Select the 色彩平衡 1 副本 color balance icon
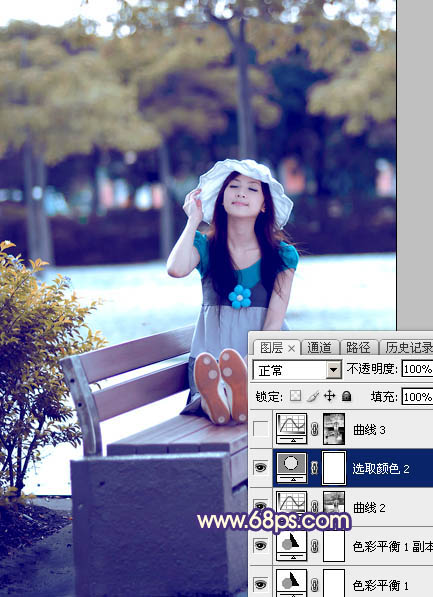The height and width of the screenshot is (597, 433). pyautogui.click(x=291, y=545)
